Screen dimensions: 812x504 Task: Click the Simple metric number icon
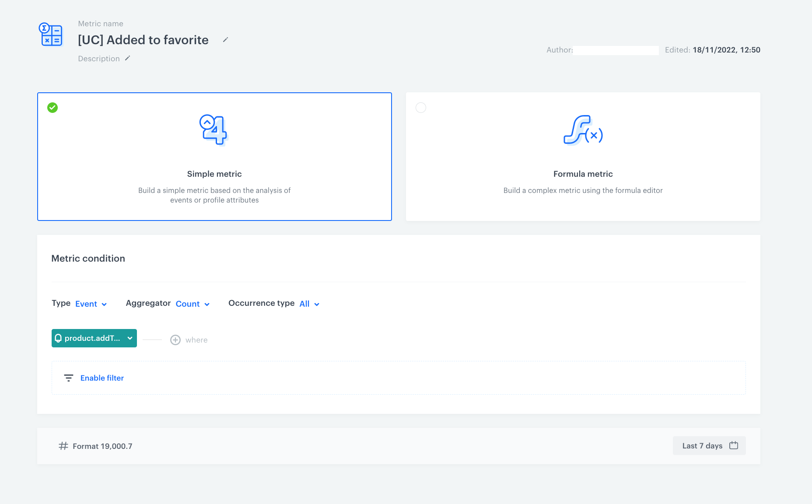(214, 130)
